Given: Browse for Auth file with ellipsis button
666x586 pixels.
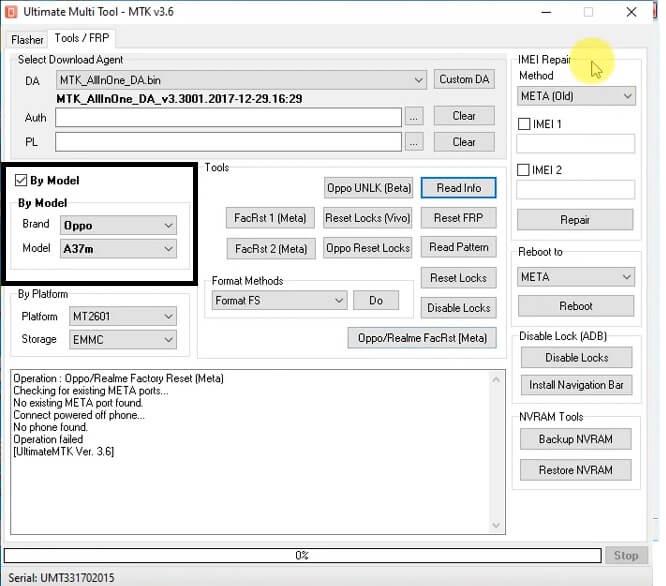Looking at the screenshot, I should click(414, 117).
